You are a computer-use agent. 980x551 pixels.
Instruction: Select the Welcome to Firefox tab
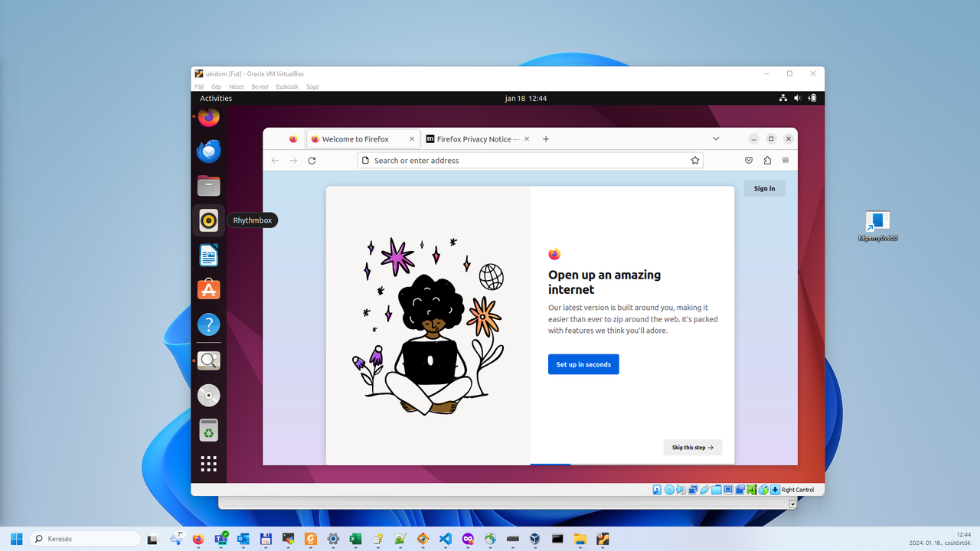click(x=355, y=139)
